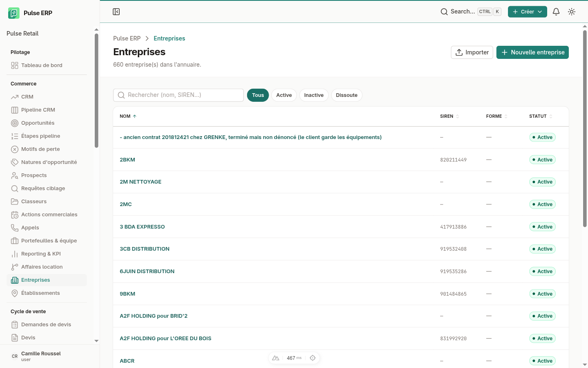The image size is (588, 368).
Task: Open the ABCR company link
Action: coord(127,361)
